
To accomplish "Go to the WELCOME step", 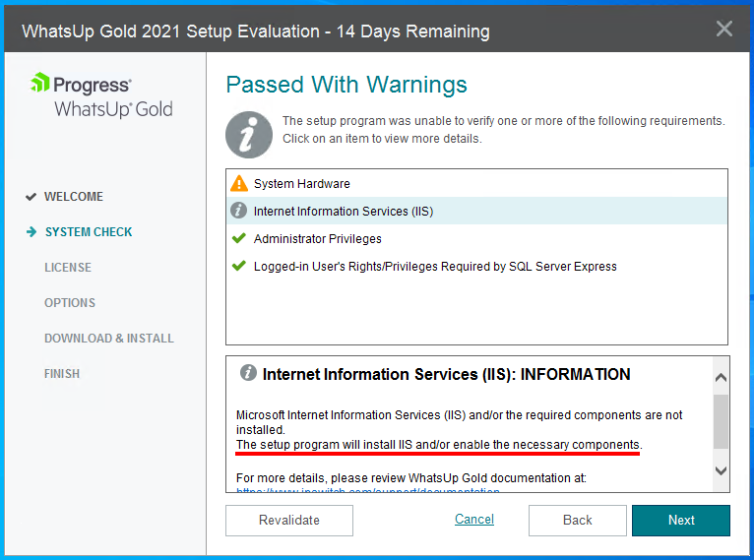I will tap(74, 197).
